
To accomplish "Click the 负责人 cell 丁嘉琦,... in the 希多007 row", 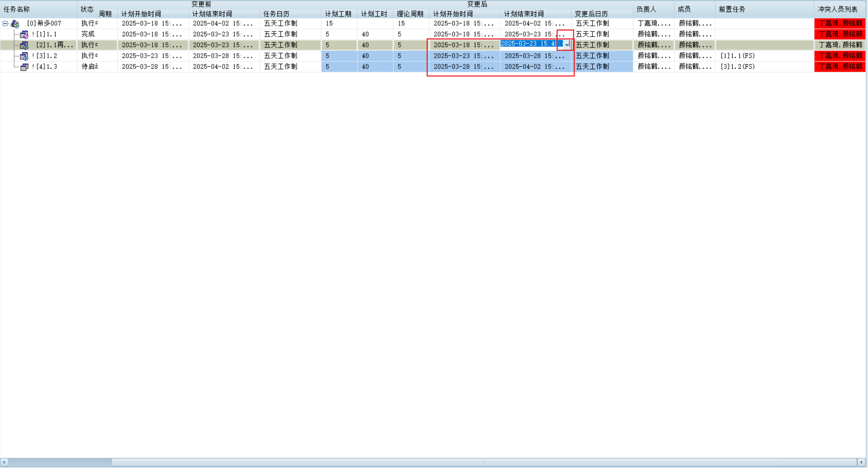I will 654,23.
